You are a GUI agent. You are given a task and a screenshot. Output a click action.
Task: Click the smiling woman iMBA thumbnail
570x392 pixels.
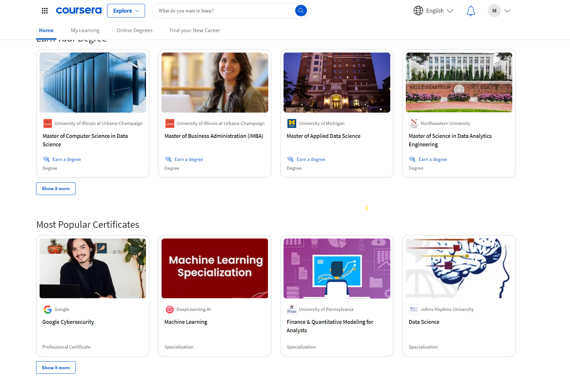(215, 82)
